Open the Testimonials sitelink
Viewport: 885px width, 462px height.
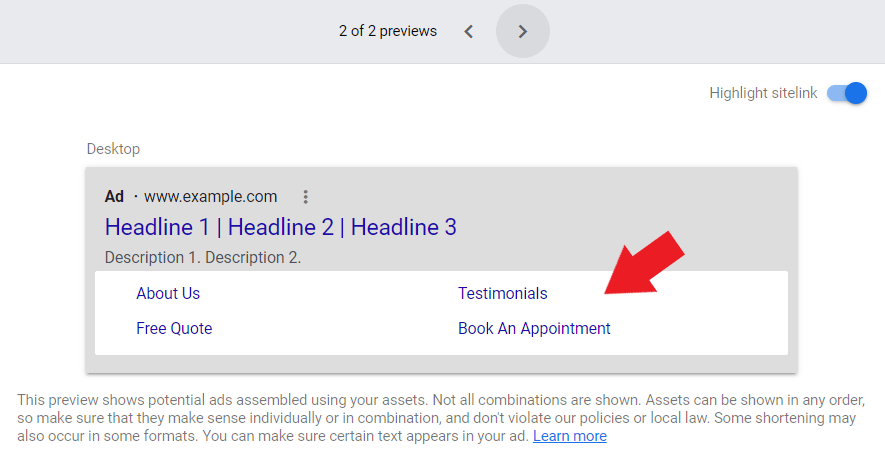tap(502, 294)
